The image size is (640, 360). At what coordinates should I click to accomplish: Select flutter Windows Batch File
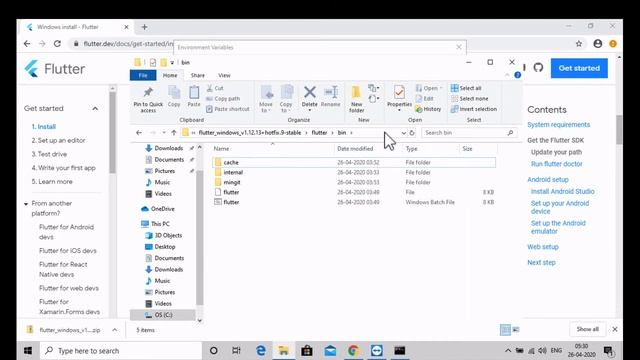(x=354, y=202)
